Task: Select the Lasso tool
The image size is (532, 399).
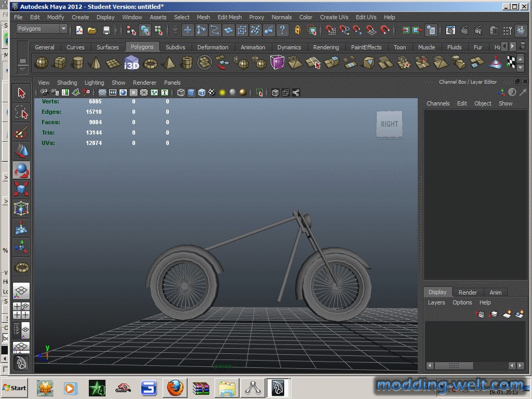Action: coord(21,112)
